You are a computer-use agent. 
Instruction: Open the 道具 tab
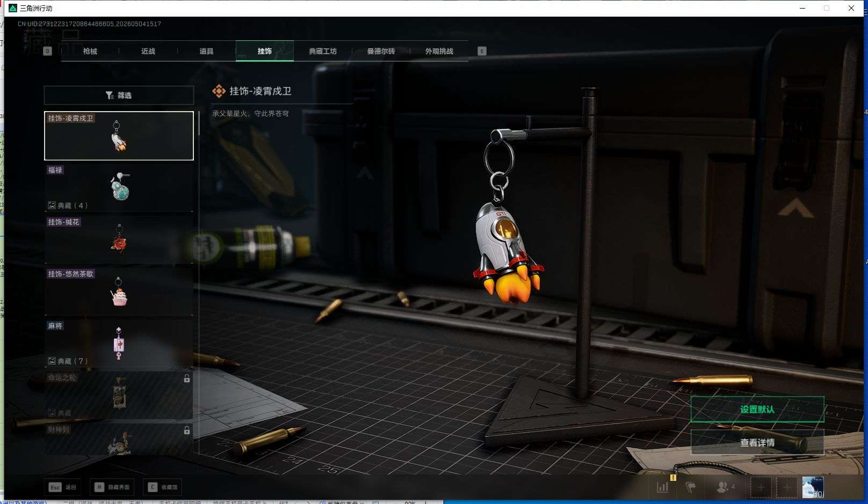point(206,51)
